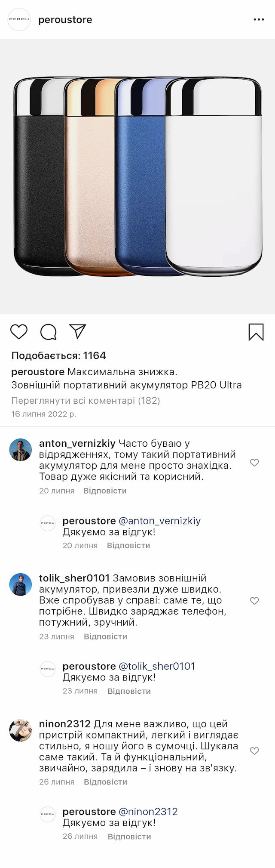The width and height of the screenshot is (275, 868).
Task: Reply to tolik_sher0101's comment
Action: [x=105, y=636]
